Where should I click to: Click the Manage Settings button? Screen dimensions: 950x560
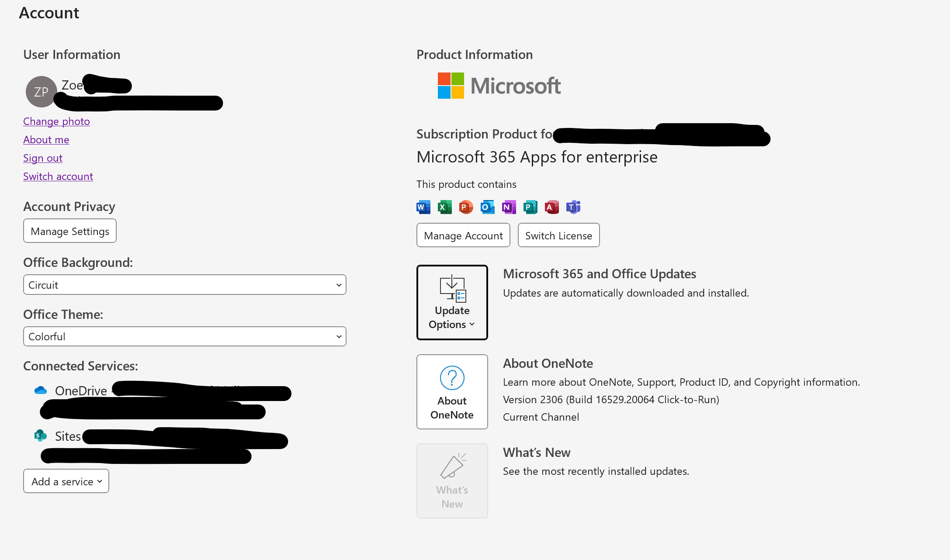[70, 231]
